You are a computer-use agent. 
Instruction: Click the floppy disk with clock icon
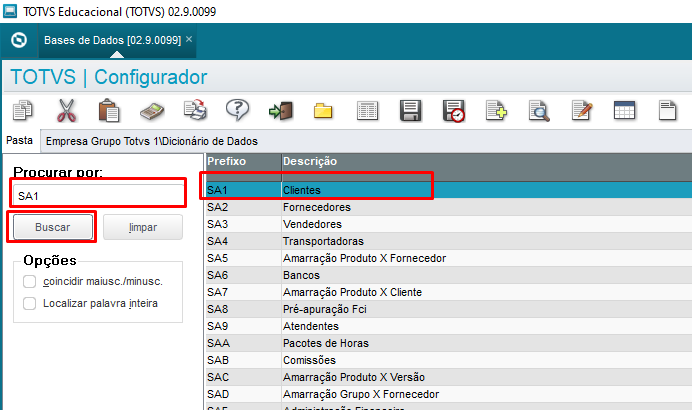(x=454, y=111)
